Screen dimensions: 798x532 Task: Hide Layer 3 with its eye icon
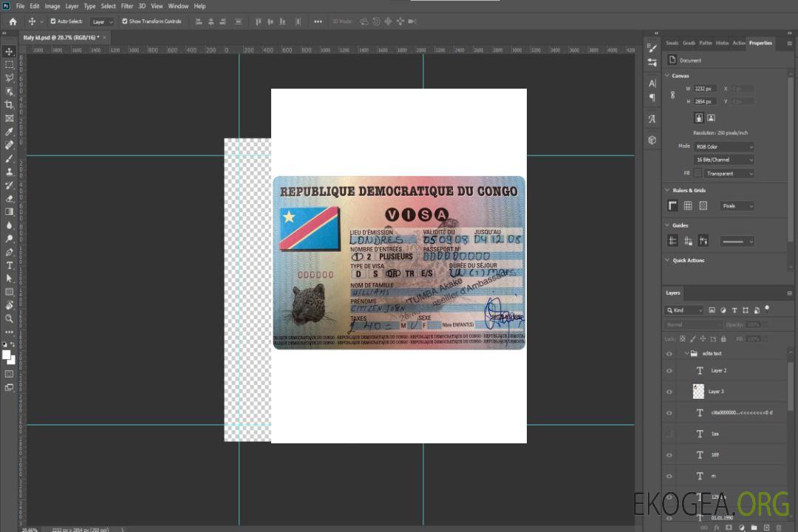tap(669, 392)
